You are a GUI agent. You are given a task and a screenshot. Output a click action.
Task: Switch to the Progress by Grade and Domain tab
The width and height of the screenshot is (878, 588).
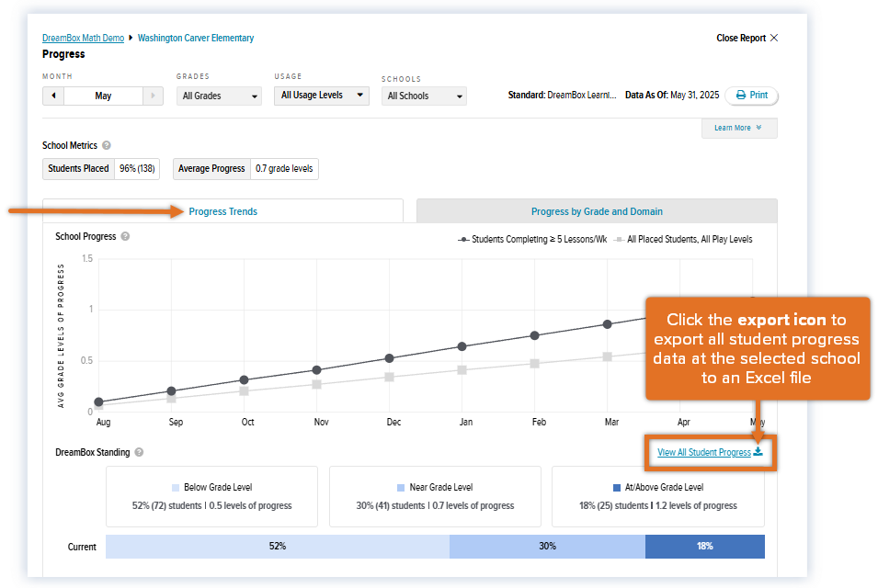[597, 210]
